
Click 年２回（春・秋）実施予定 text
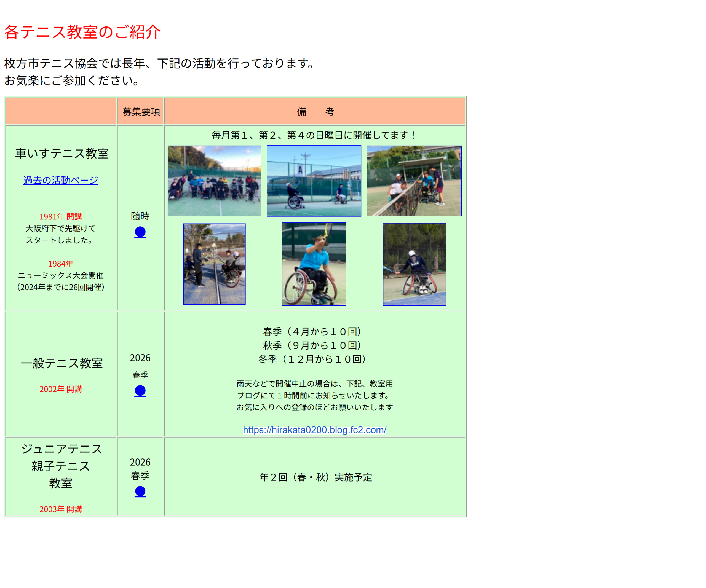316,477
